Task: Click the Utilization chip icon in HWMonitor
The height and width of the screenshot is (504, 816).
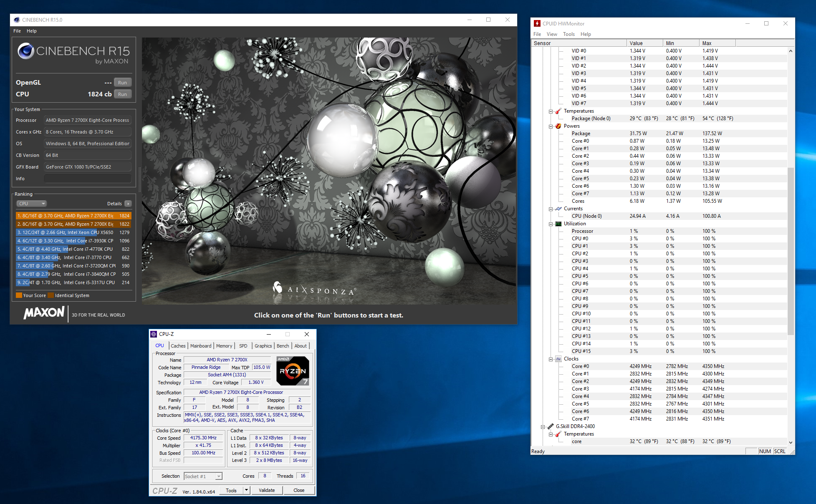Action: pos(558,224)
